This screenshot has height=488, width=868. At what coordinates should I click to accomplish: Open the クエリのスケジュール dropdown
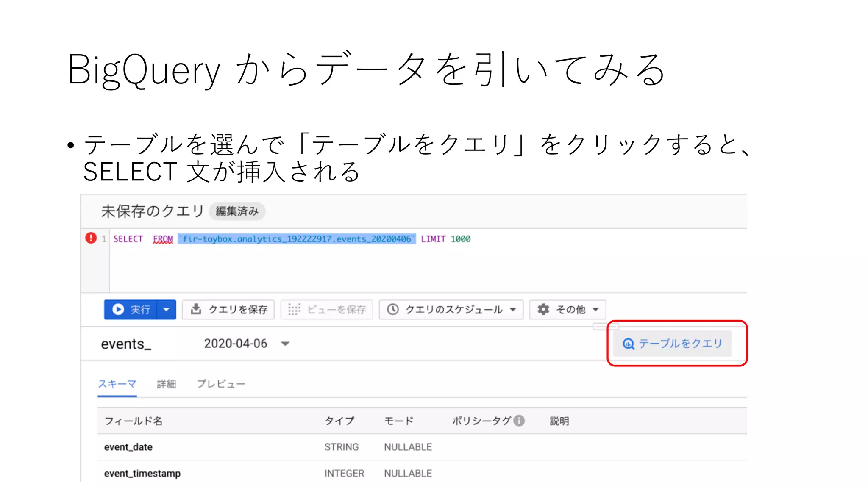[x=451, y=309]
